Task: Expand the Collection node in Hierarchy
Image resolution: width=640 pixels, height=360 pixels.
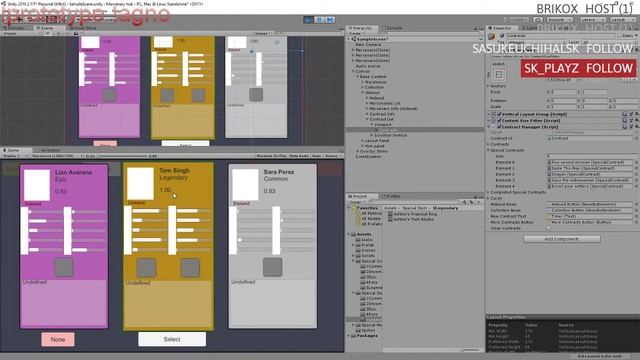Action: [x=362, y=87]
